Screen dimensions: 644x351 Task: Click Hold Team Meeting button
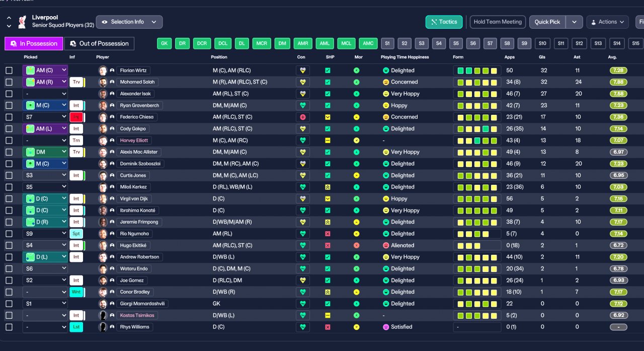498,22
